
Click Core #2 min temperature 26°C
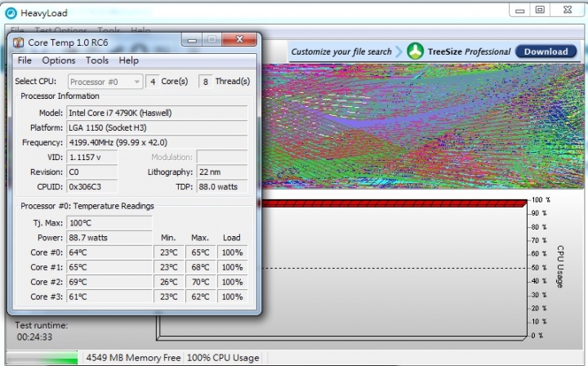coord(169,282)
